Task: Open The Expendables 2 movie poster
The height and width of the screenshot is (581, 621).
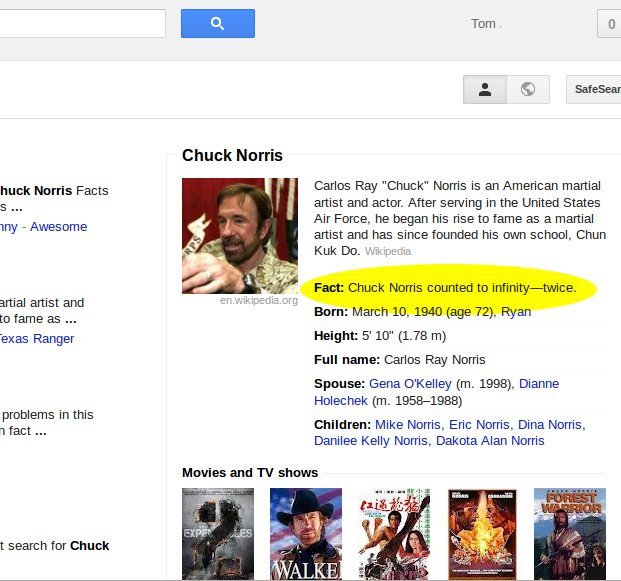Action: 218,534
